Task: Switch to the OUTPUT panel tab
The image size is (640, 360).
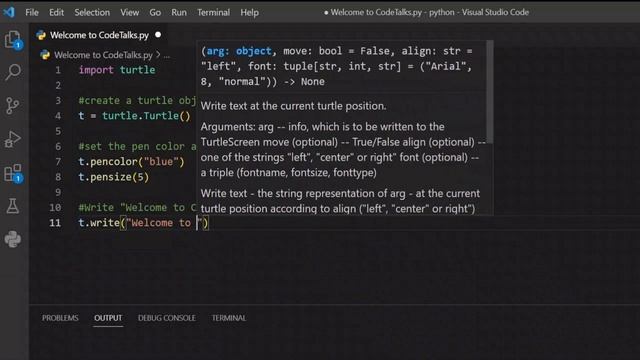Action: click(108, 318)
